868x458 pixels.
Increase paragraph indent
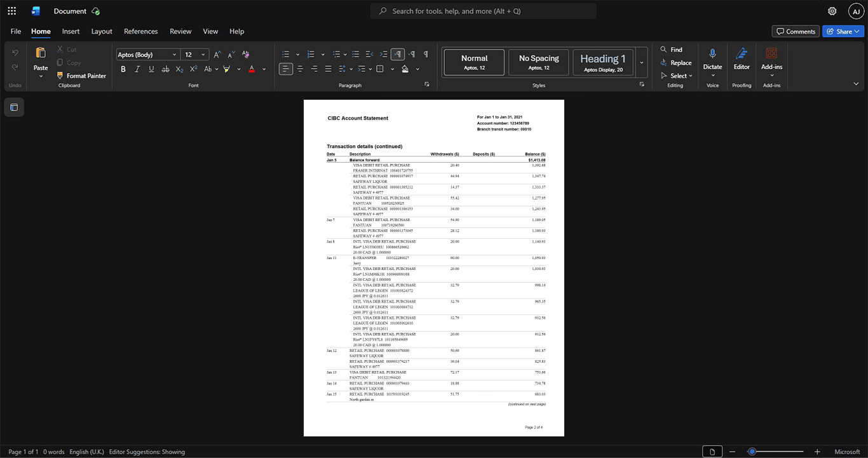pos(383,55)
